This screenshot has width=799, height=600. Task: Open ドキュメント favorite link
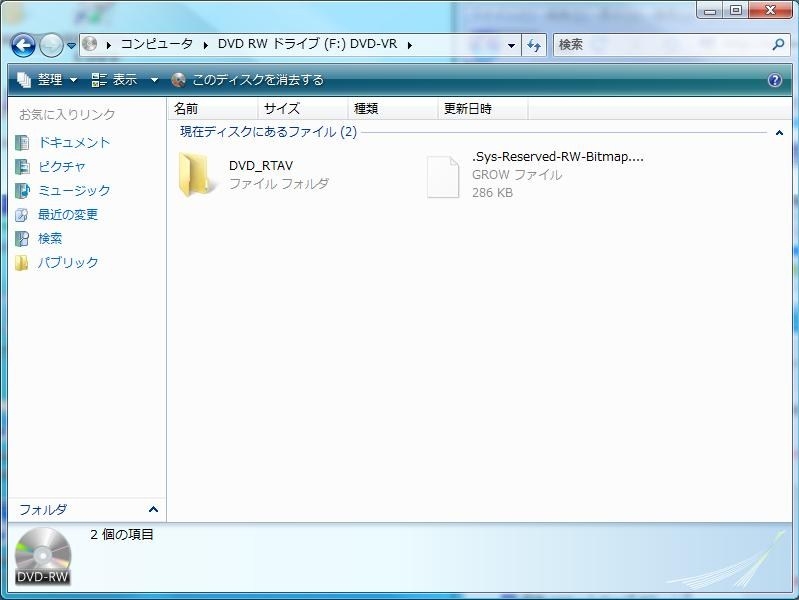point(74,143)
